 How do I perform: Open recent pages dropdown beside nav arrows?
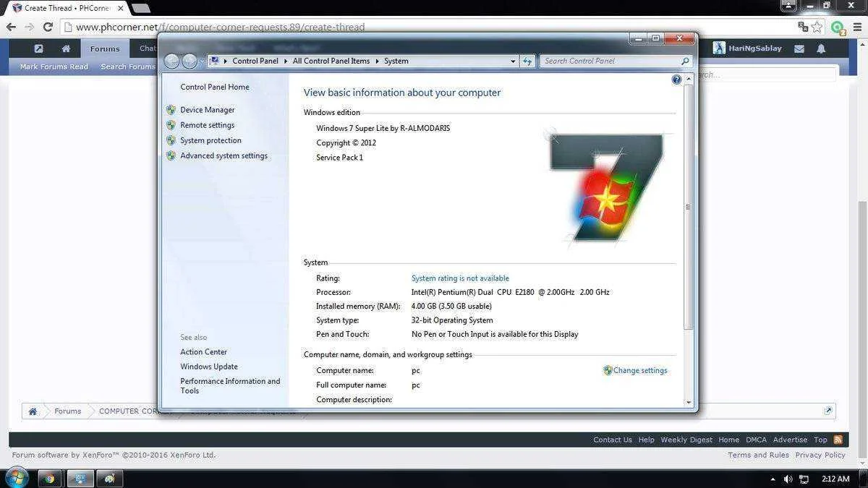coord(203,61)
